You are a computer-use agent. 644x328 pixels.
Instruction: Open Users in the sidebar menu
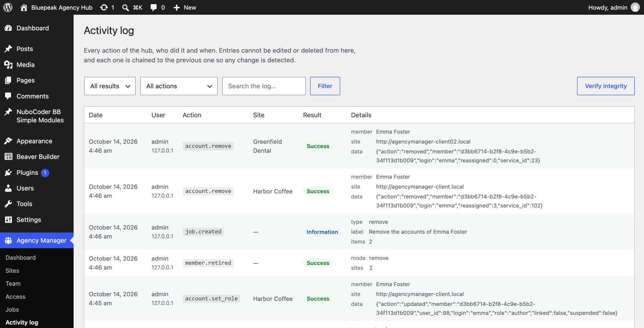tap(37, 188)
